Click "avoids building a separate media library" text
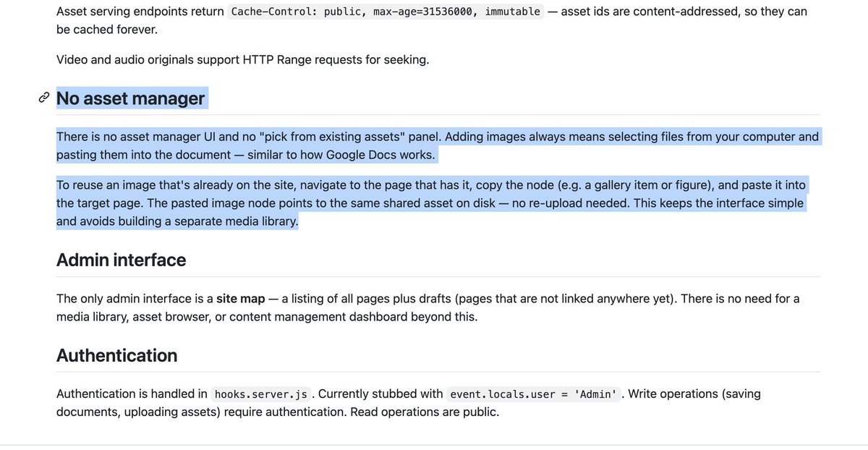Viewport: 868px width, 450px height. [189, 221]
